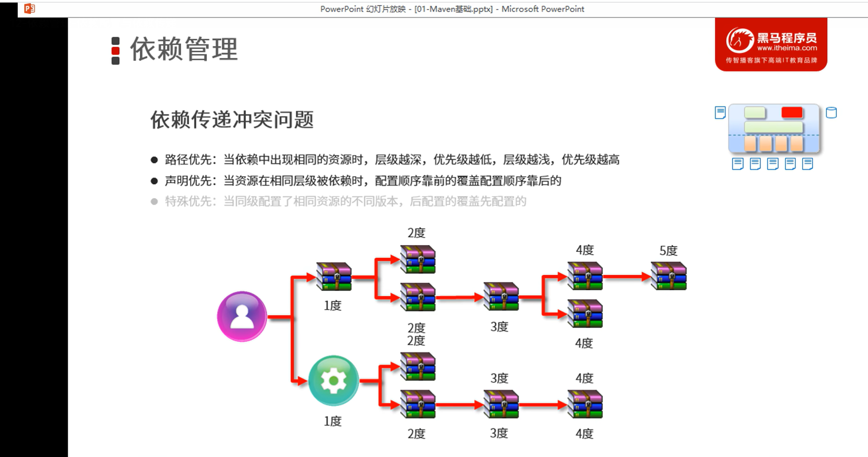This screenshot has height=457, width=868.
Task: Click the red rectangle in mini diagram
Action: 792,113
